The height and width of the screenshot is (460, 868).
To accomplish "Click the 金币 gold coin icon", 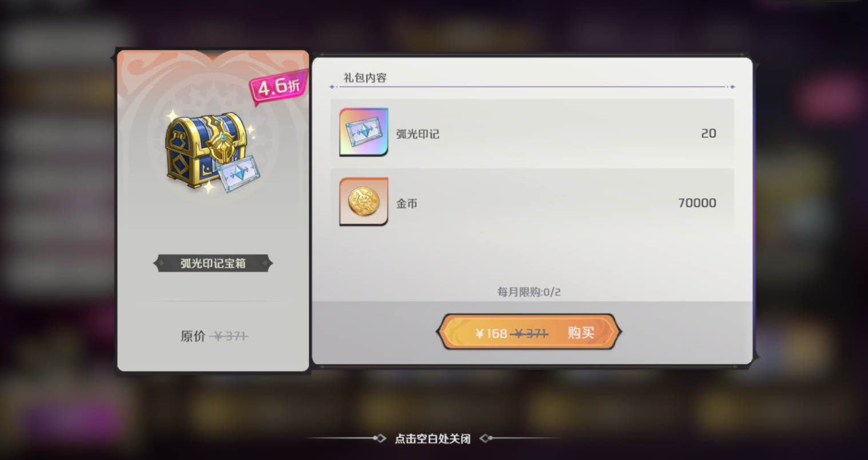I will (364, 201).
